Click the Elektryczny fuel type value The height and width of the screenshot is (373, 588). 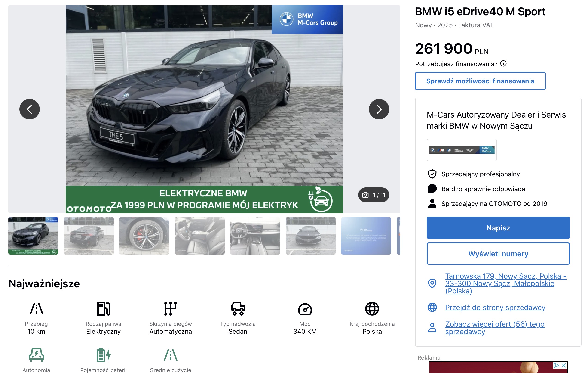tap(104, 331)
